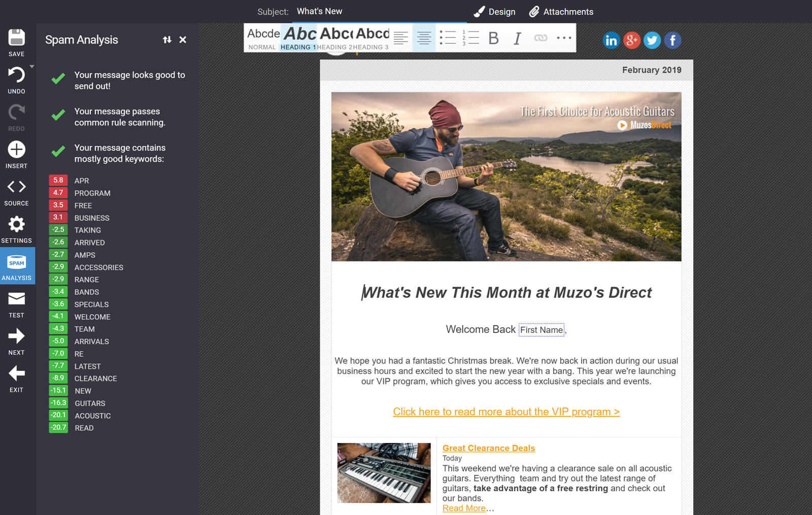Open the Great Clearance Deals link
The width and height of the screenshot is (812, 515).
[x=489, y=448]
